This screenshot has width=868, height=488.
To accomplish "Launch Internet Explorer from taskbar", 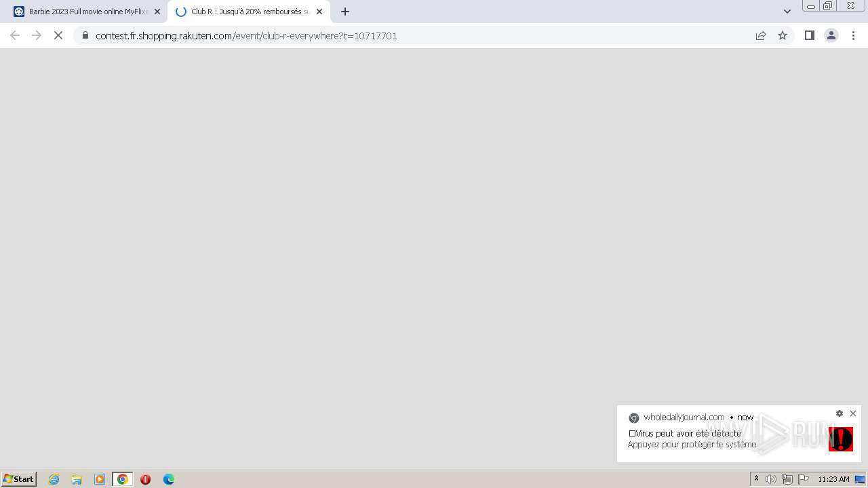I will point(54,479).
